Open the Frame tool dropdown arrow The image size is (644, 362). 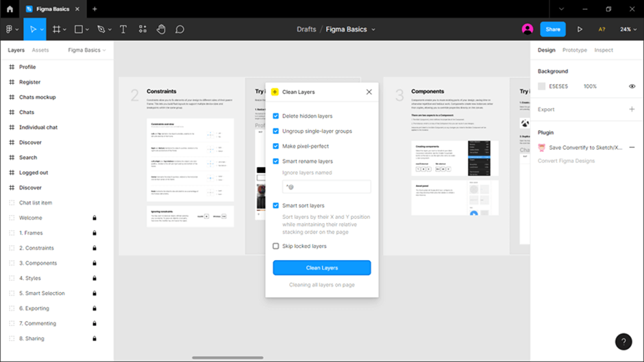pyautogui.click(x=64, y=29)
